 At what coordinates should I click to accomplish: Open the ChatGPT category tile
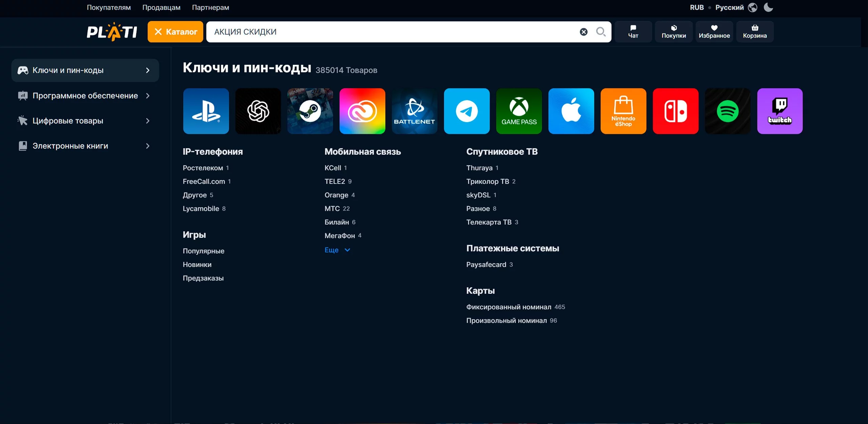pyautogui.click(x=258, y=111)
